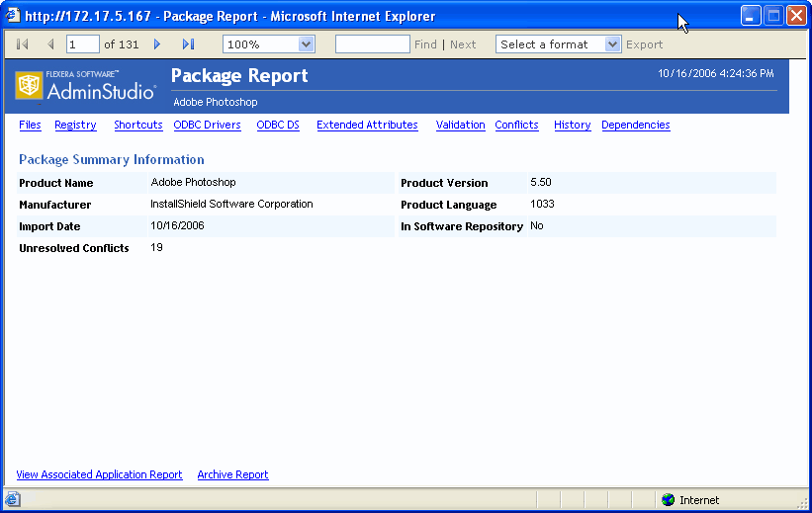Click the Internet zone globe icon
The width and height of the screenshot is (812, 513).
click(668, 500)
